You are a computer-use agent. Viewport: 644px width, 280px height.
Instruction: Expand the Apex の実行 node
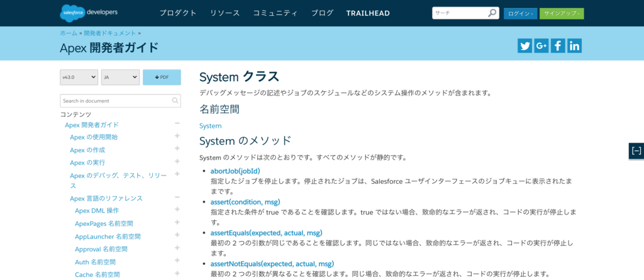click(177, 161)
